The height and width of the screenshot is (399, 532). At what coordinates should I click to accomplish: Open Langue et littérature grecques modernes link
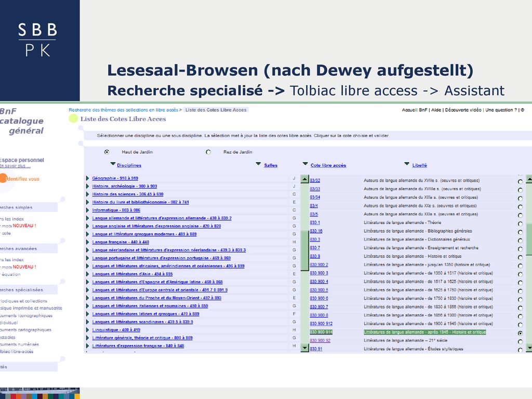pyautogui.click(x=144, y=234)
